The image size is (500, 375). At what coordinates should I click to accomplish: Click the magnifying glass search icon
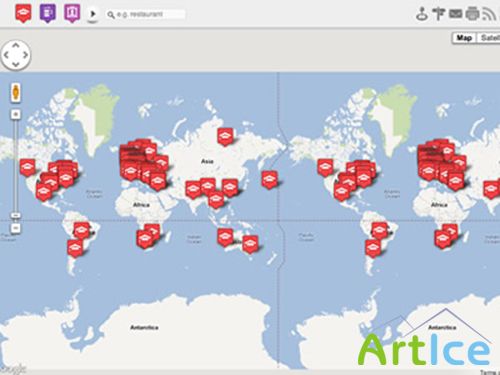111,15
